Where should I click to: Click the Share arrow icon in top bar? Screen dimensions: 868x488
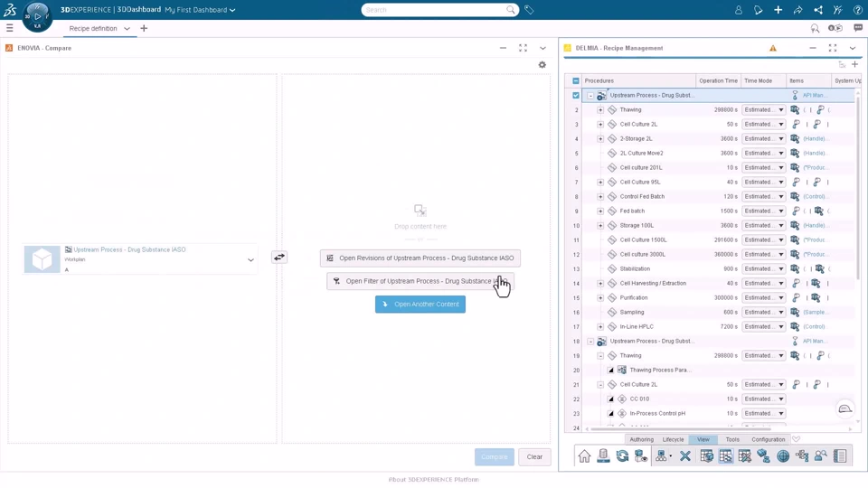(797, 10)
